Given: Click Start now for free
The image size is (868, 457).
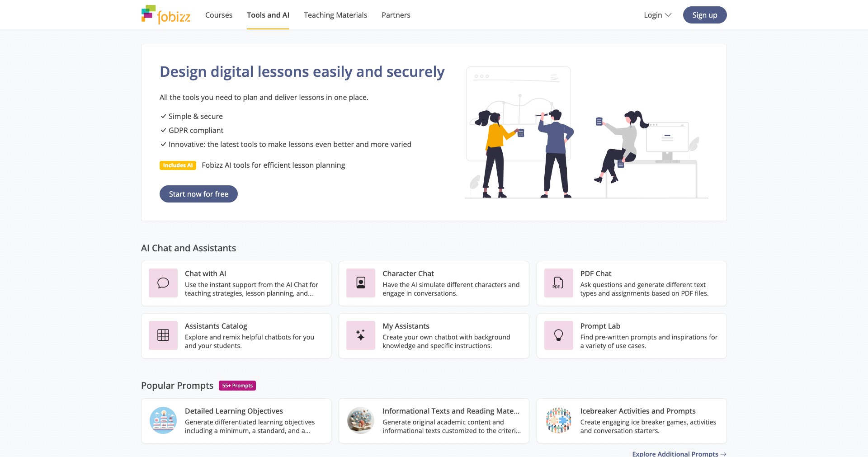Looking at the screenshot, I should [198, 194].
